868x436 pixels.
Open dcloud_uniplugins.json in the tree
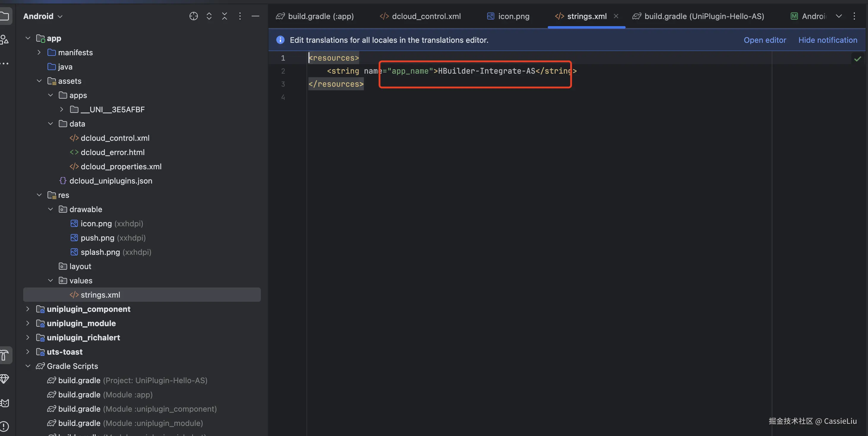111,181
